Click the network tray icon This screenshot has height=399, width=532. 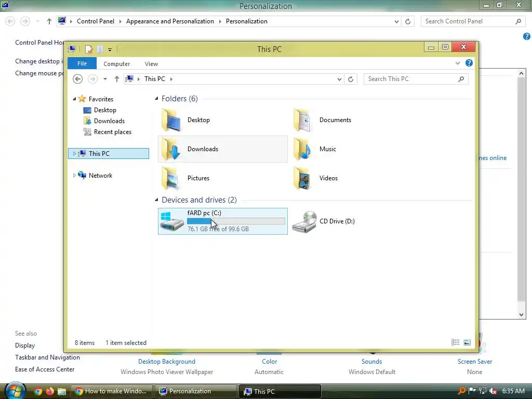coord(483,391)
